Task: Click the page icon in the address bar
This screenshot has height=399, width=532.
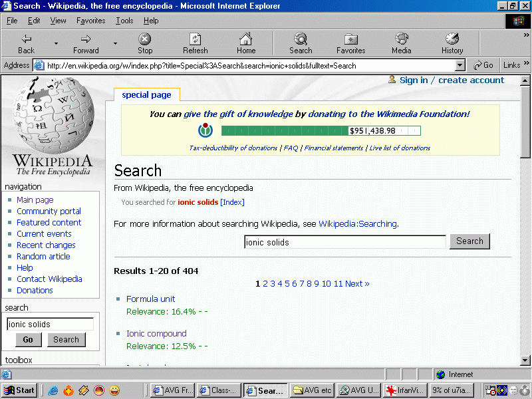Action: pyautogui.click(x=39, y=65)
